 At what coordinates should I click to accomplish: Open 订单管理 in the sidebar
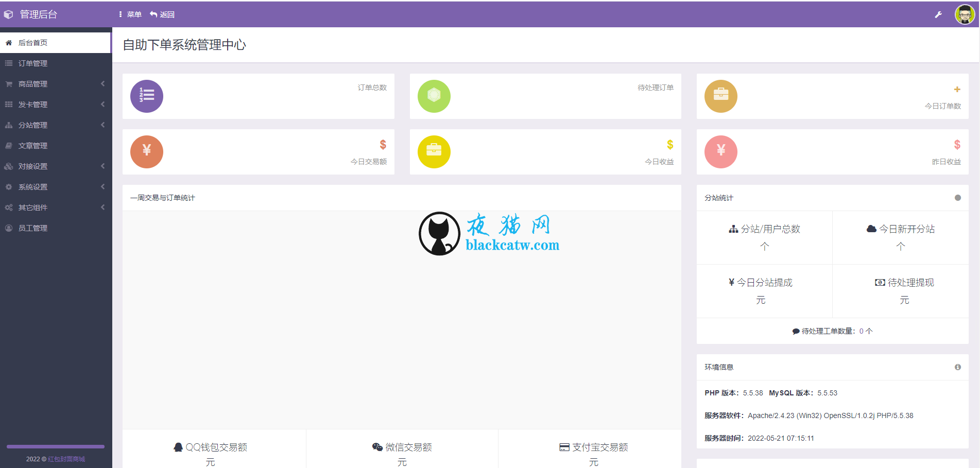[x=56, y=63]
